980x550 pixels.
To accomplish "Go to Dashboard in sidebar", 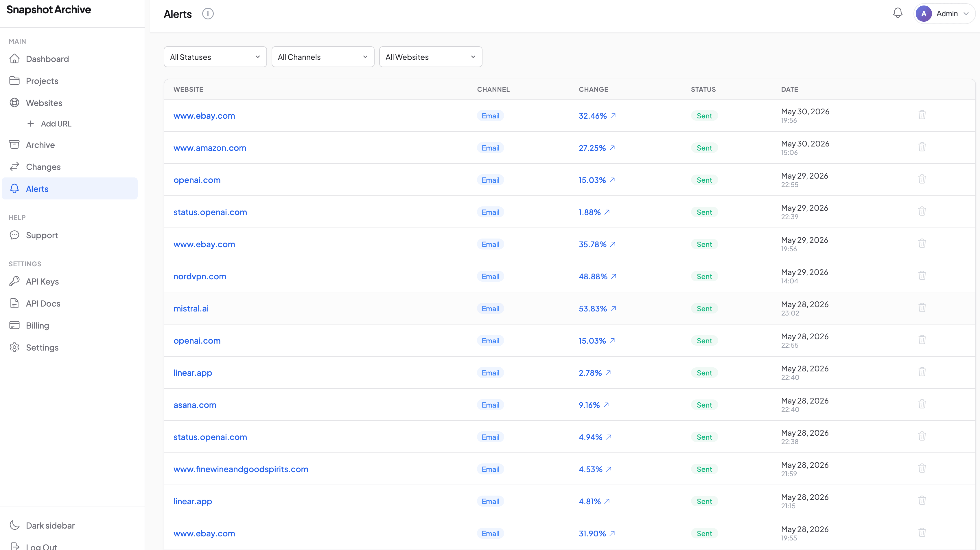I will click(x=70, y=59).
